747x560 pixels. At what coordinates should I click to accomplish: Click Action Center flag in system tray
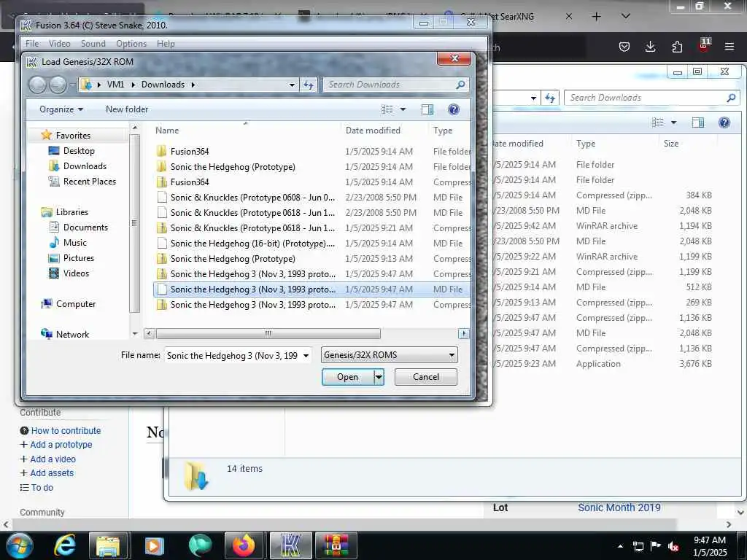click(x=656, y=546)
